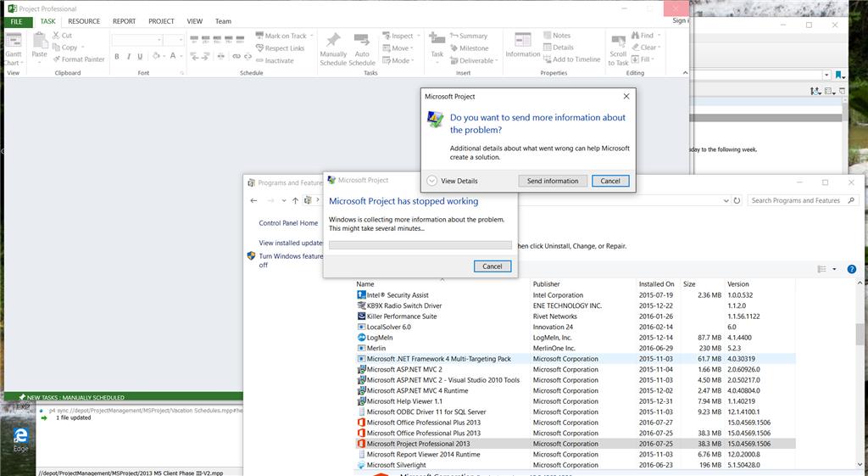Select Microsoft Help Viewer 1.1 entry
Image resolution: width=868 pixels, height=476 pixels.
tap(575, 401)
